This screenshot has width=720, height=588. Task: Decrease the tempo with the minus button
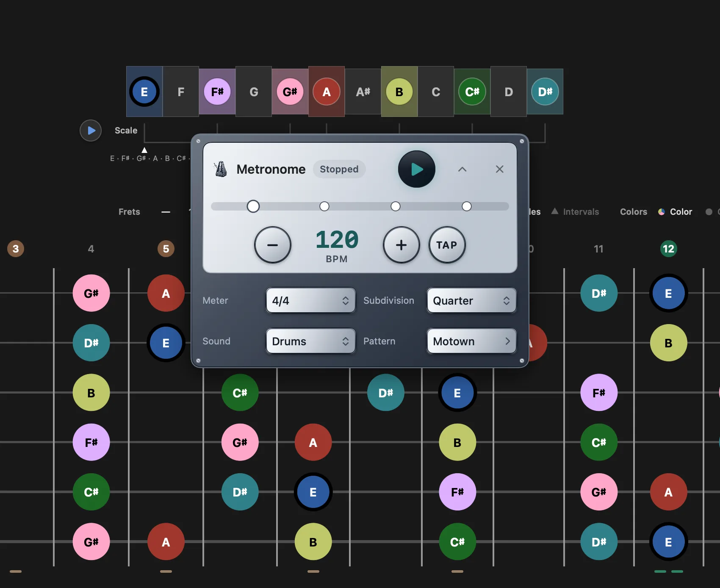click(x=273, y=245)
